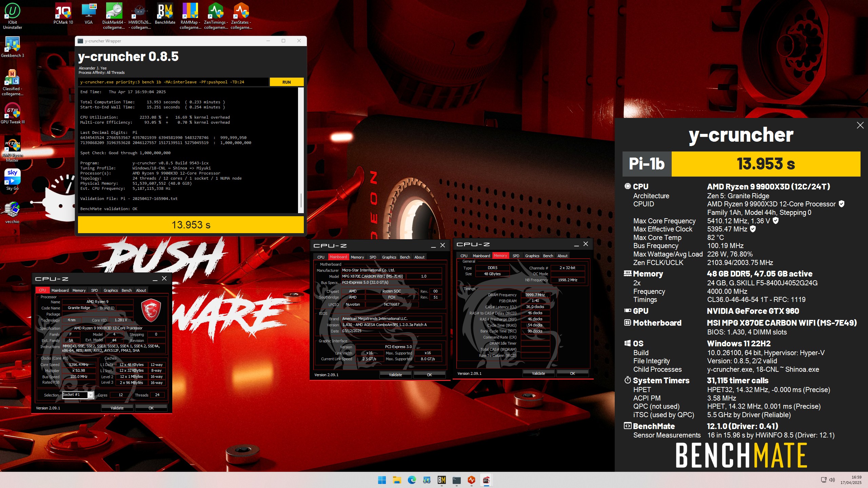Open the PCMark 10 desktop shortcut

pyautogui.click(x=63, y=14)
